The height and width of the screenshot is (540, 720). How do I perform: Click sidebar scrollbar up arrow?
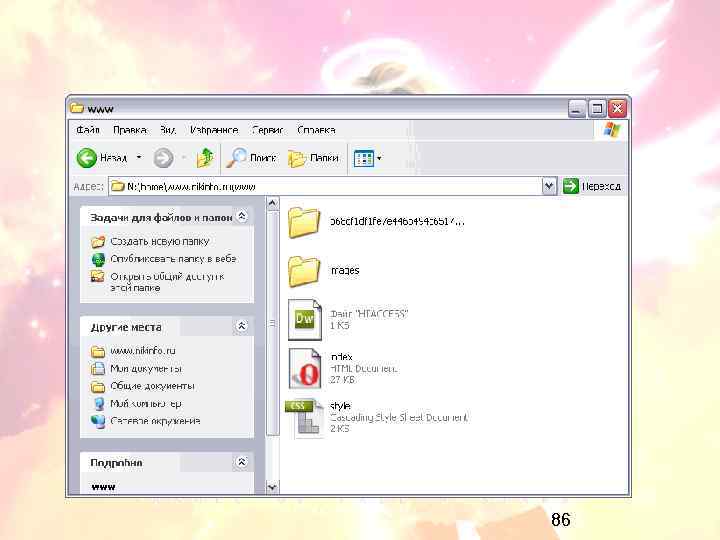(x=273, y=203)
